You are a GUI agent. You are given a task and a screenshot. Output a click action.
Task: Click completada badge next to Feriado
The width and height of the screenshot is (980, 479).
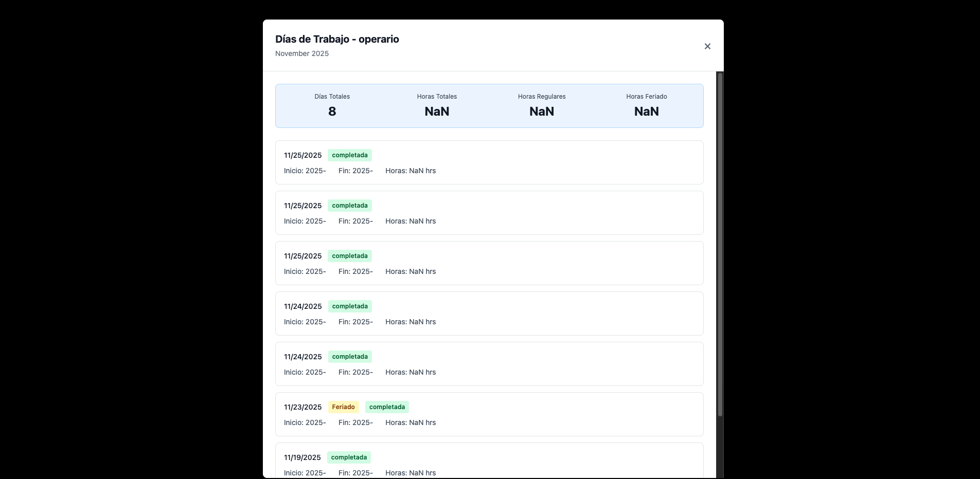[x=387, y=407]
